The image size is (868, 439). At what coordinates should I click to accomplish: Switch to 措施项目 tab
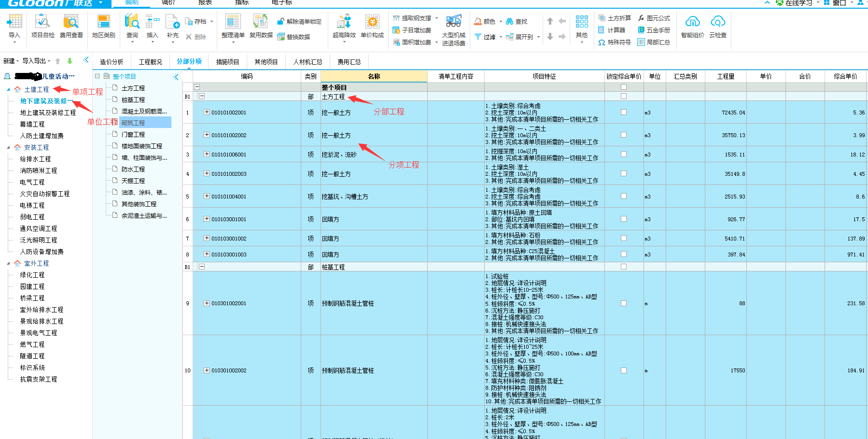coord(227,62)
